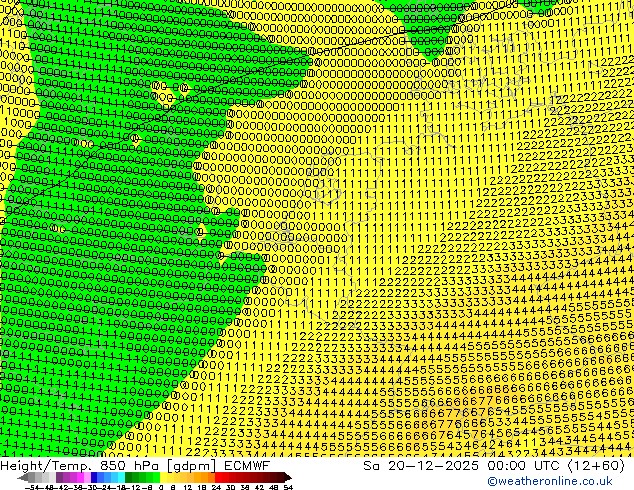Pick the dark blue legend swatch

coord(94,477)
